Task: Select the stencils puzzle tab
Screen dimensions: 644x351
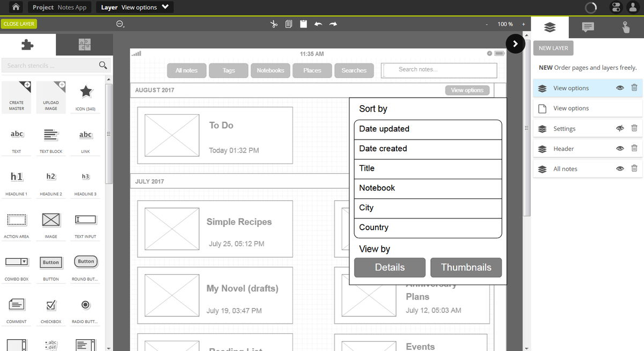Action: [x=27, y=45]
